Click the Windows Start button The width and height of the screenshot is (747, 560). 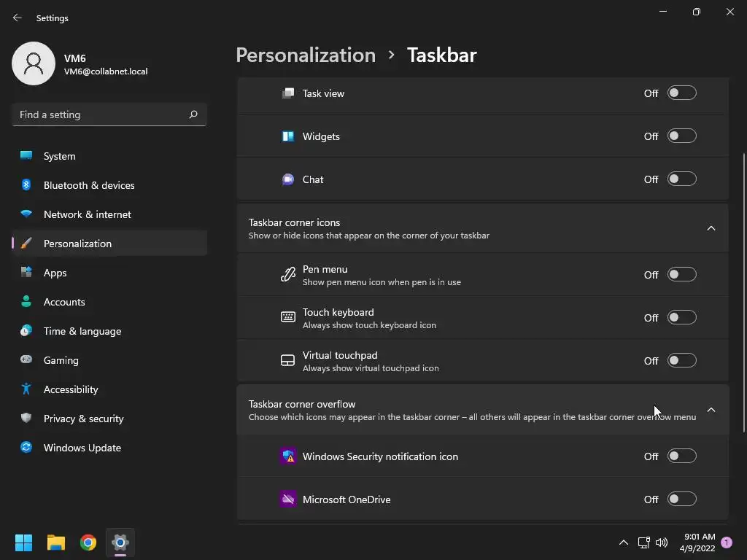(x=24, y=542)
